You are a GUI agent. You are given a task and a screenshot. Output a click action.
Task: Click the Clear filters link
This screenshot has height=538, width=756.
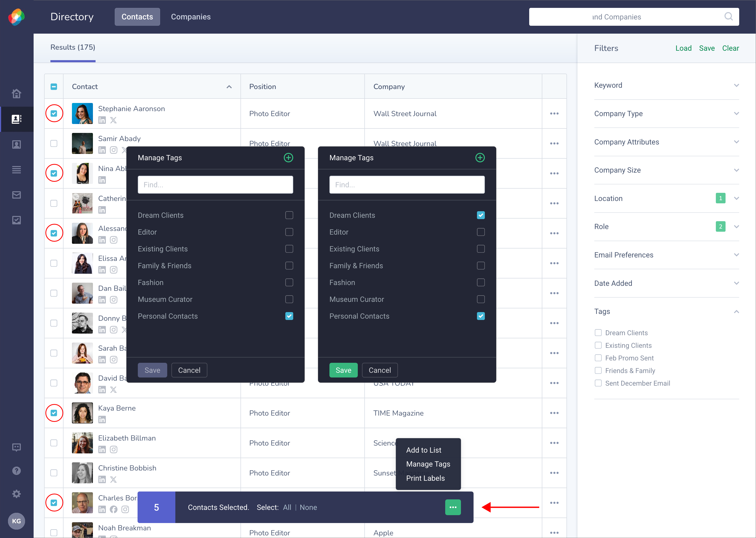731,48
